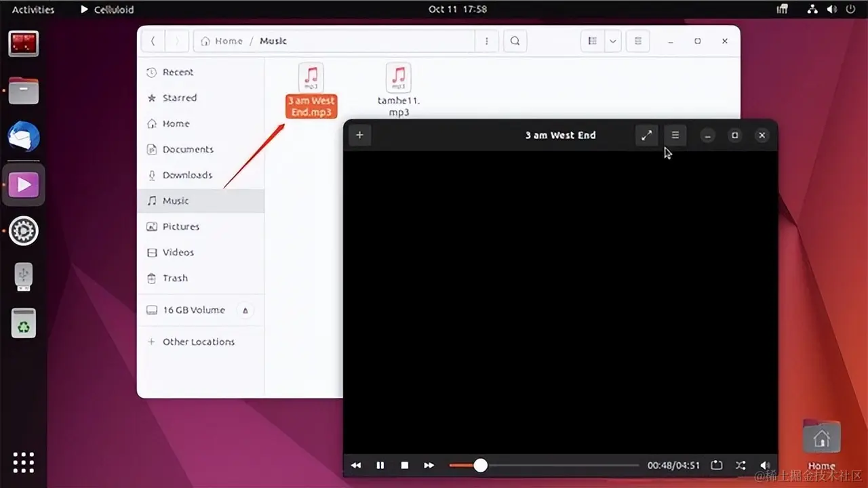Go forward in Files window
Screen dimensions: 868x488
177,41
